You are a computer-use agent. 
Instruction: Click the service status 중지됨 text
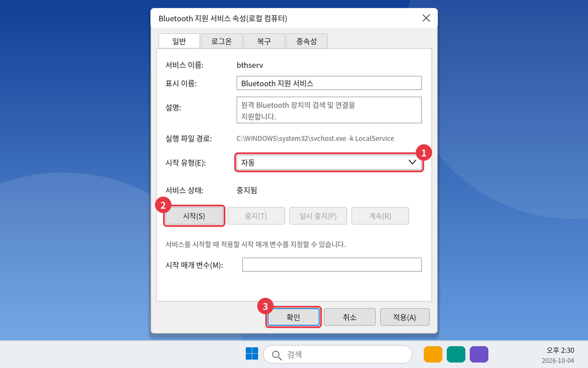click(x=246, y=190)
